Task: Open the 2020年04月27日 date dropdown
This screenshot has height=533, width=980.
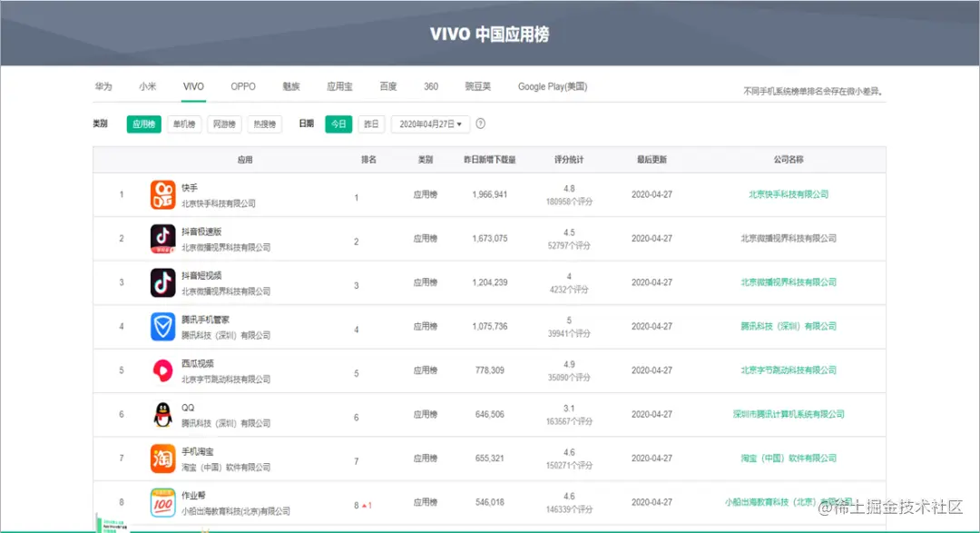Action: [431, 123]
